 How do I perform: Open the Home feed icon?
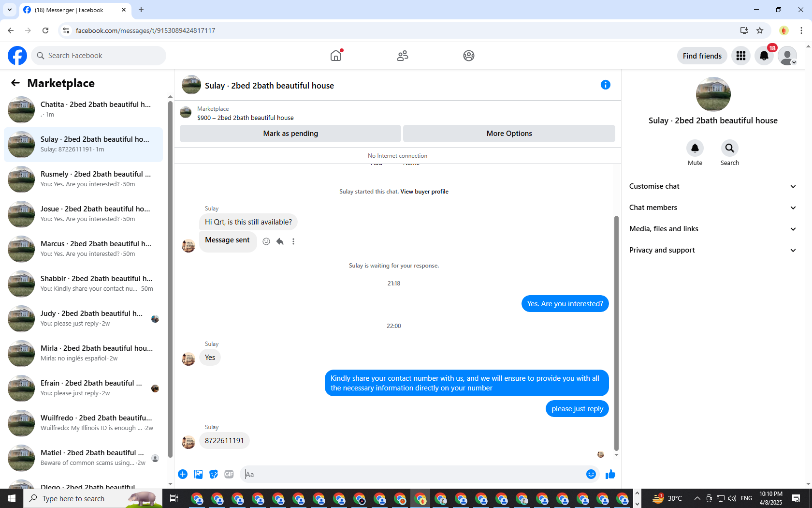[x=336, y=56]
